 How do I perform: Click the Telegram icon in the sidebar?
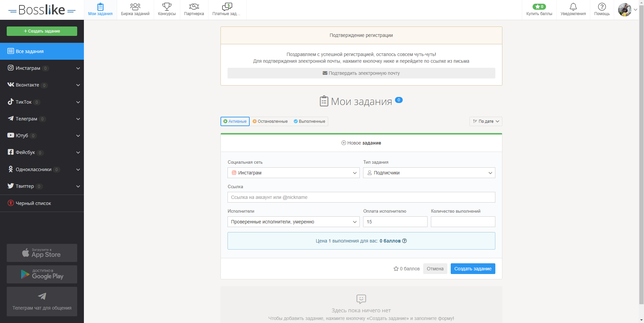click(x=11, y=118)
